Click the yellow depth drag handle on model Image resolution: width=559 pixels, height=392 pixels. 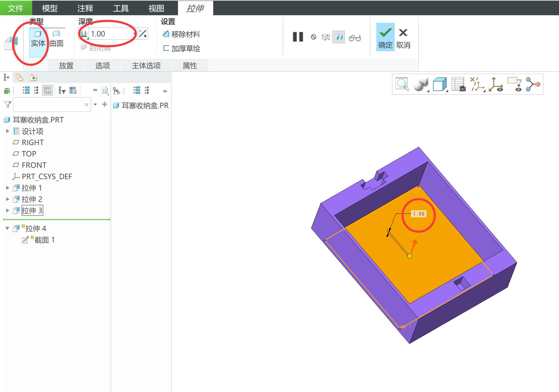pos(410,256)
